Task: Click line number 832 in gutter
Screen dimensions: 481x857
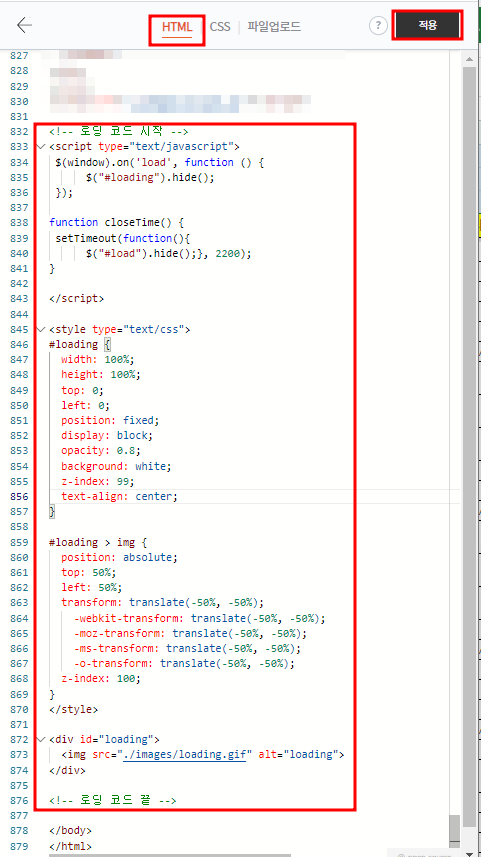Action: 19,131
